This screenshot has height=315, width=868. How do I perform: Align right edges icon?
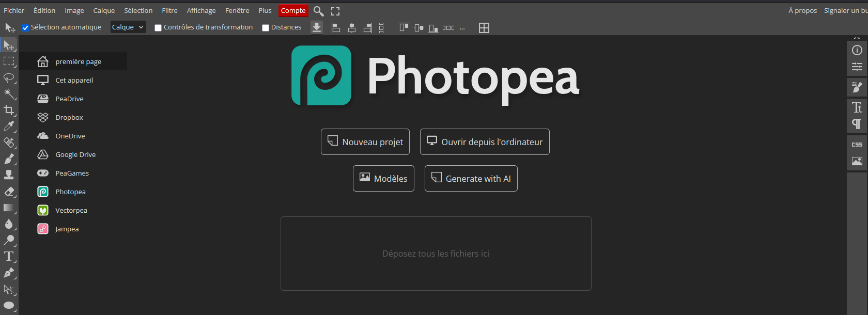click(x=368, y=28)
